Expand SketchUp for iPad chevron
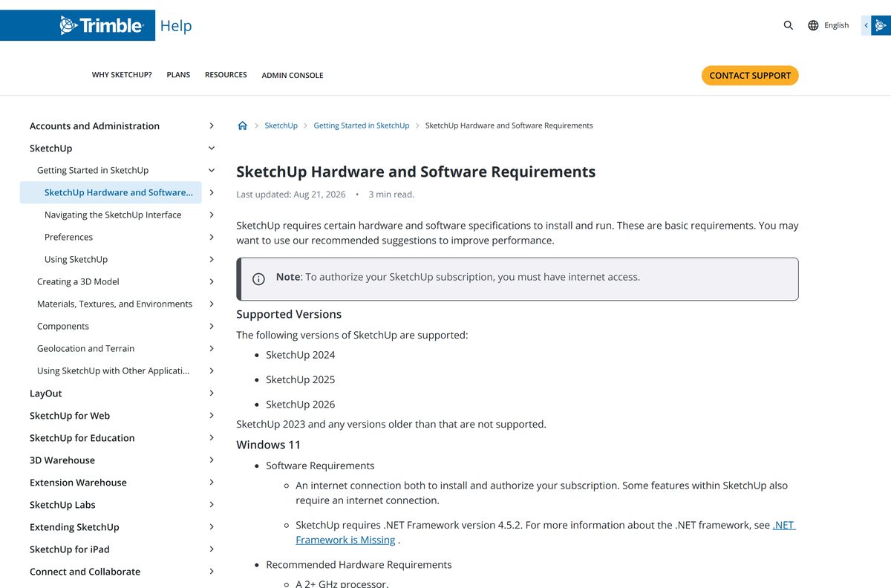Image resolution: width=891 pixels, height=588 pixels. click(x=212, y=549)
